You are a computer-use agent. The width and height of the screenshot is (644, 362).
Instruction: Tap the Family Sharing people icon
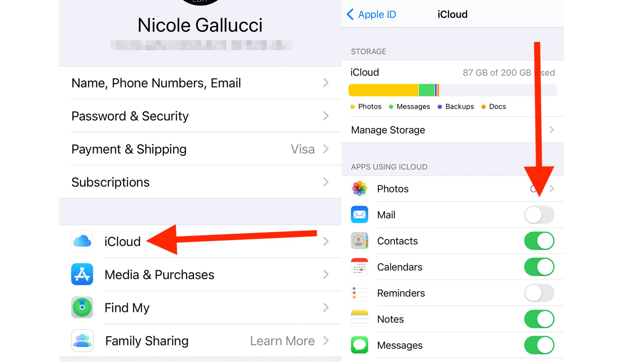(82, 340)
